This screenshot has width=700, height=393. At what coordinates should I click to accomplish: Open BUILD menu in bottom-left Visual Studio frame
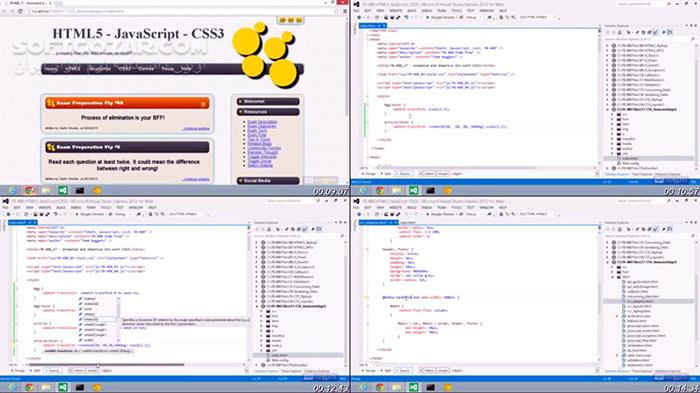click(61, 208)
